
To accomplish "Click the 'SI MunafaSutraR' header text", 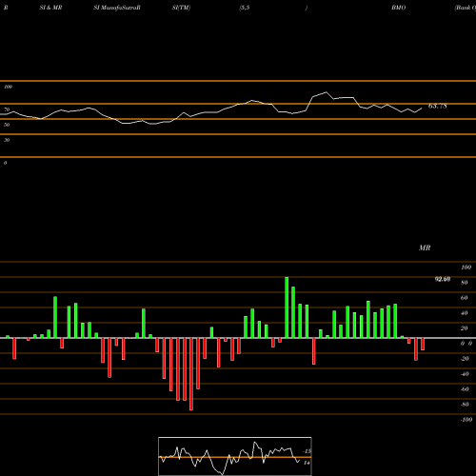I will (117, 8).
